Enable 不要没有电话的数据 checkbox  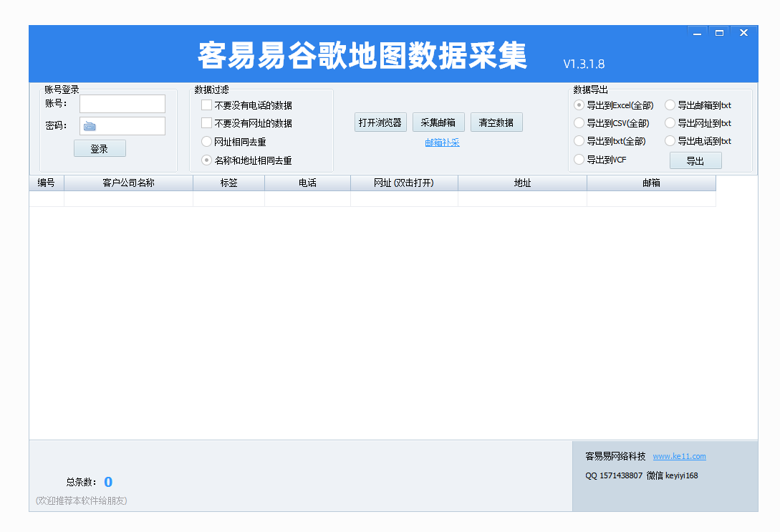click(206, 105)
